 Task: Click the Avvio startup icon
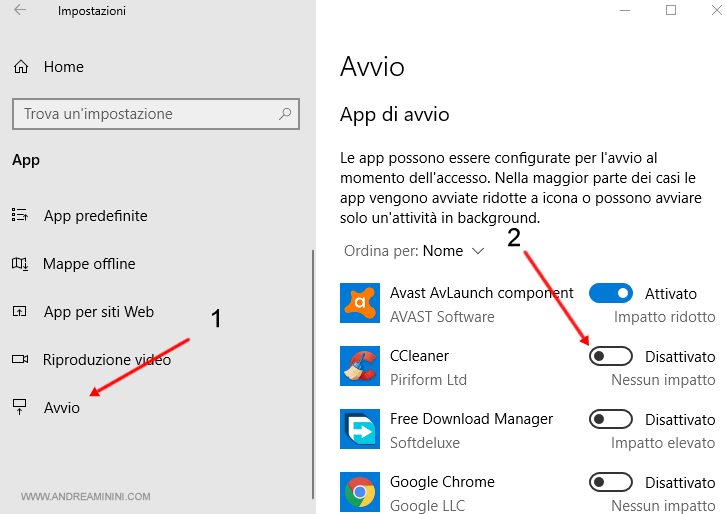(x=19, y=407)
